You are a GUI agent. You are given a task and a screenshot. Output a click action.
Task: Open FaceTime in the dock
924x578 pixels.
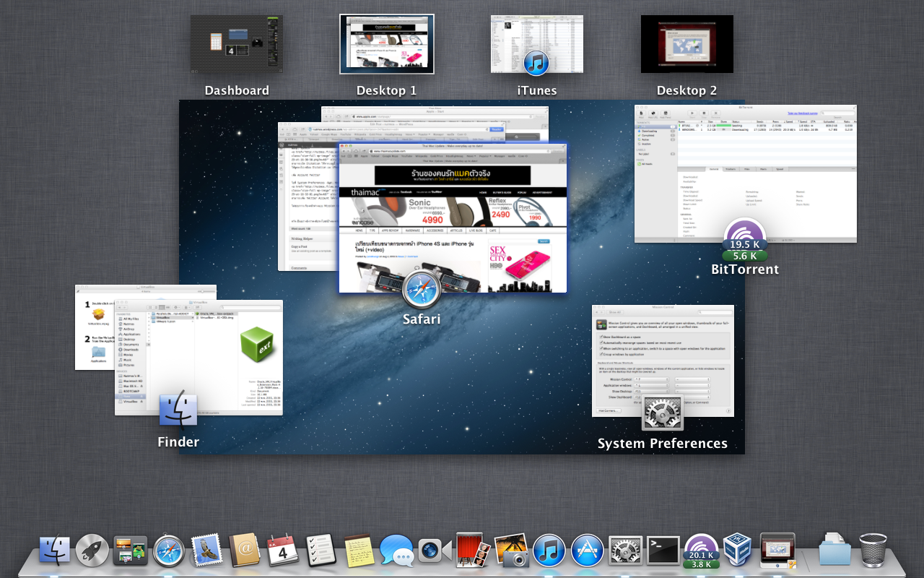pos(435,551)
